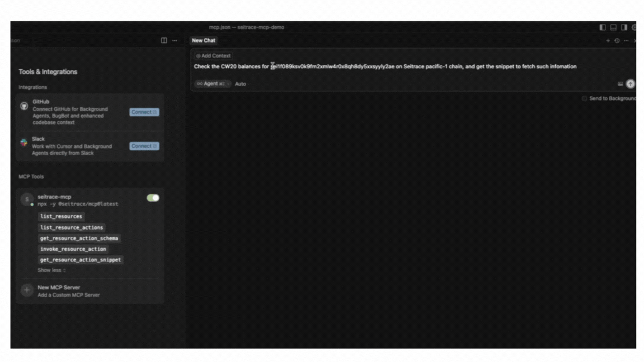This screenshot has width=644, height=362.
Task: Open editor more actions ellipsis
Action: [174, 40]
